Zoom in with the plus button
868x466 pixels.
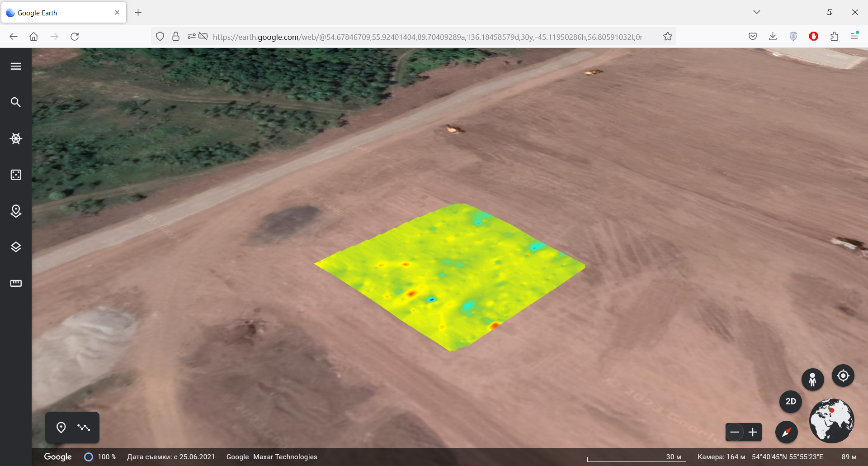tap(753, 432)
